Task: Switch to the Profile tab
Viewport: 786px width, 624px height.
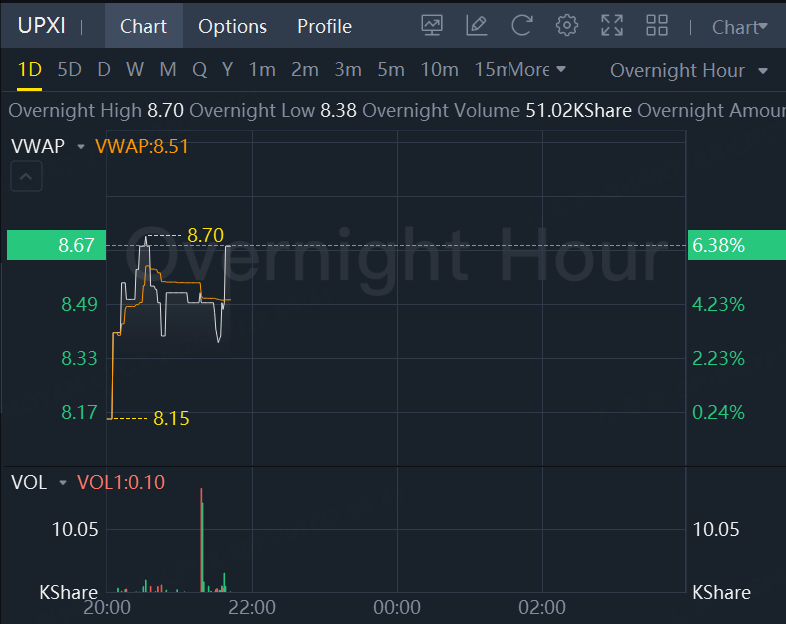Action: (x=324, y=26)
